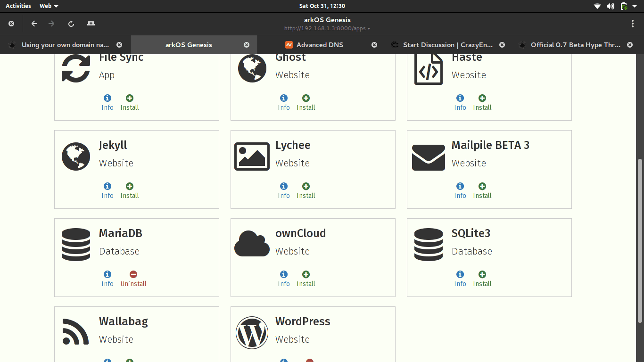The image size is (644, 362).
Task: Open the Activities overview
Action: [18, 6]
